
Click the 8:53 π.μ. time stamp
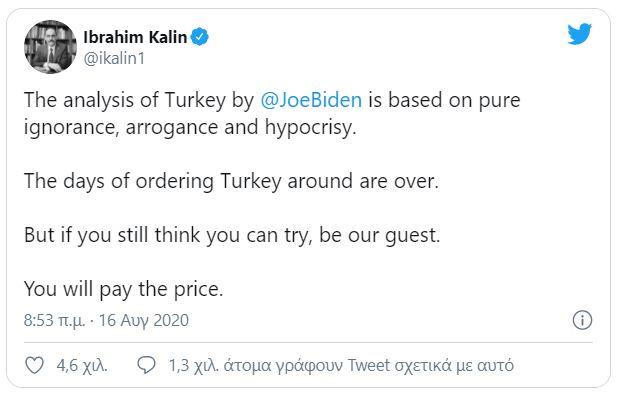tap(54, 320)
